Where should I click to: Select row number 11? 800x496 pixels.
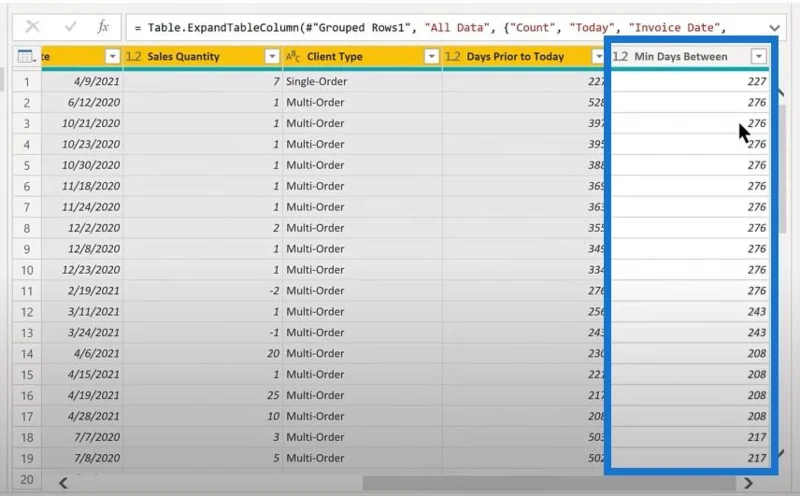click(27, 291)
